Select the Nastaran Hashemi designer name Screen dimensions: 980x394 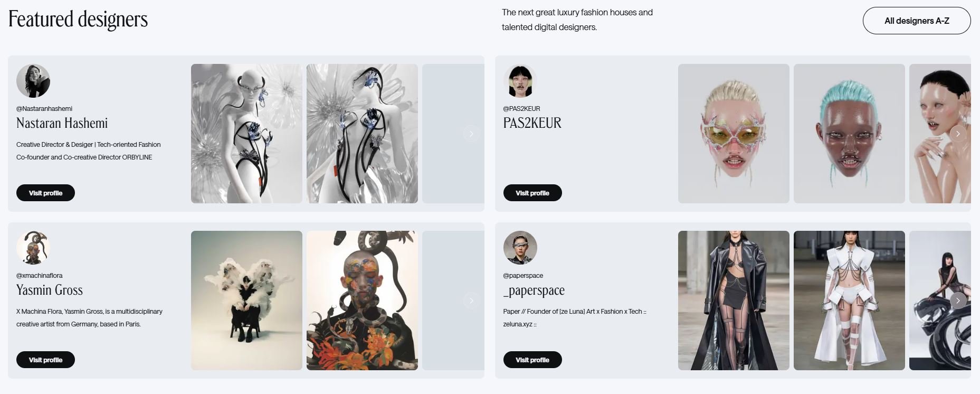(x=62, y=123)
